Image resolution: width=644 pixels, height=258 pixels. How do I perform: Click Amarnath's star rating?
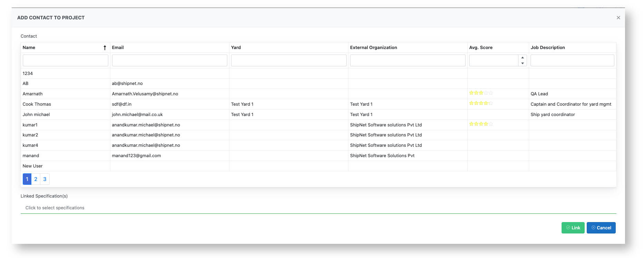click(x=481, y=93)
